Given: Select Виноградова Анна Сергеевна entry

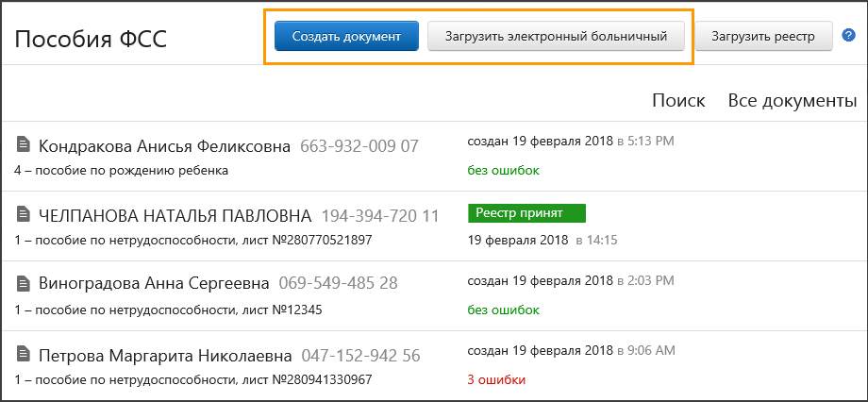Looking at the screenshot, I should (154, 284).
